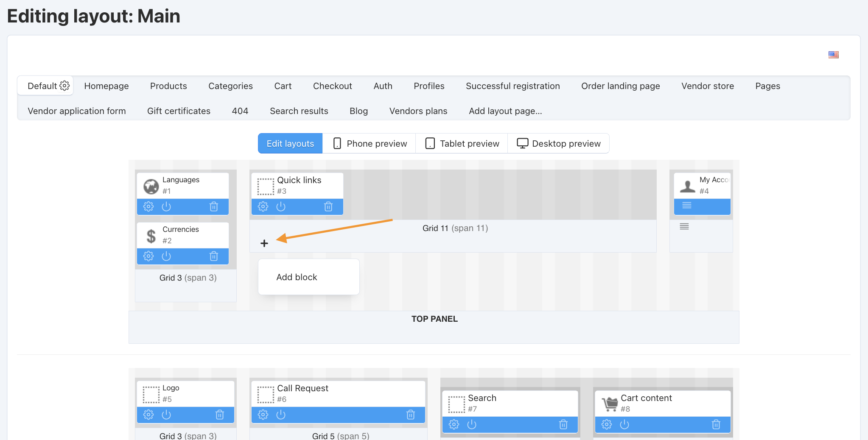Toggle power icon on Quick links block
This screenshot has height=440, width=868.
pos(281,206)
